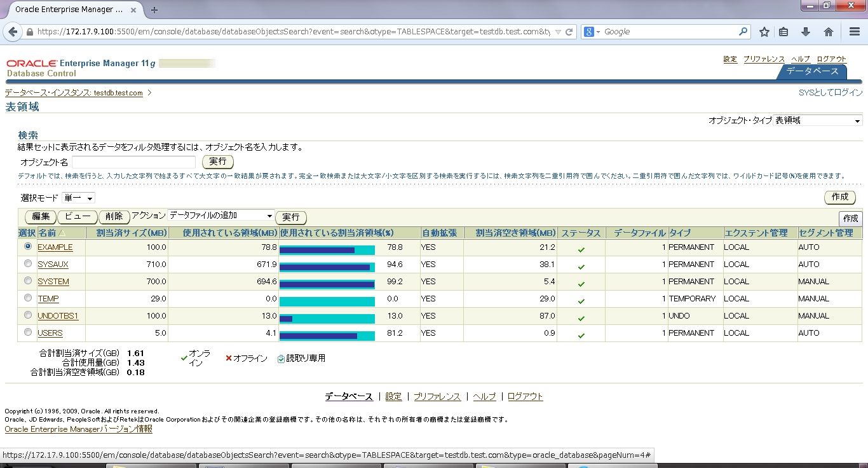Select the USERS tablespace radio button

point(28,332)
